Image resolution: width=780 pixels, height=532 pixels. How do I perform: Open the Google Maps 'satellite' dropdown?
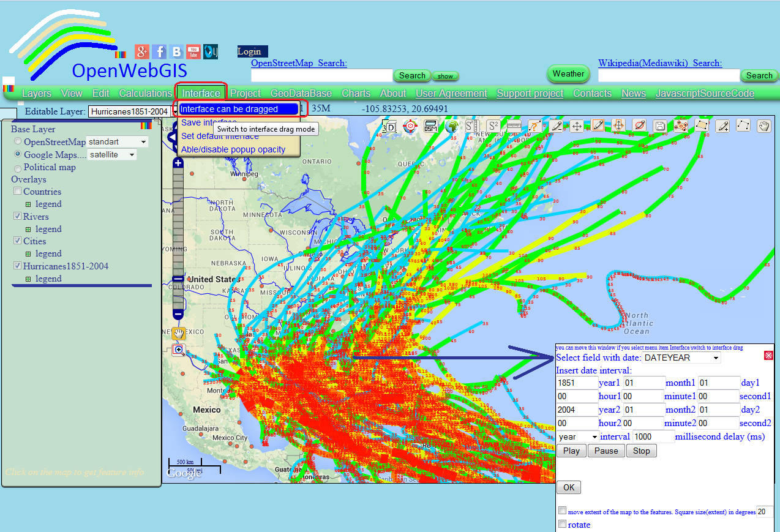click(112, 155)
